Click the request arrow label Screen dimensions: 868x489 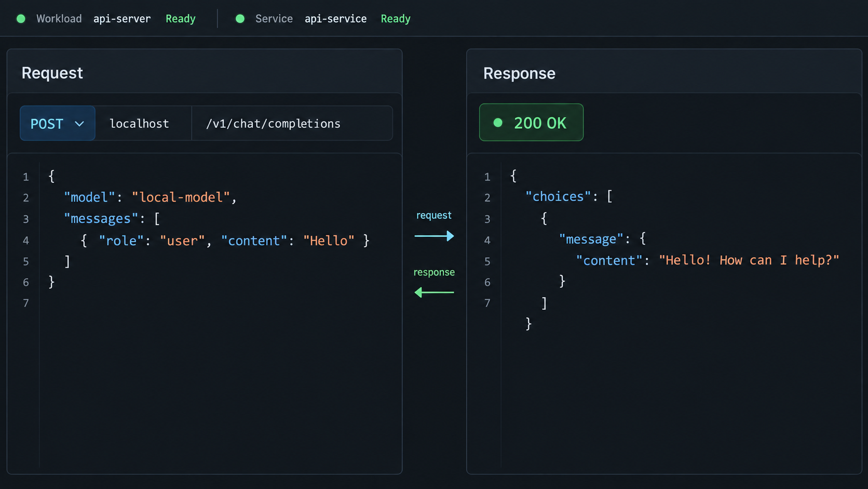[434, 215]
